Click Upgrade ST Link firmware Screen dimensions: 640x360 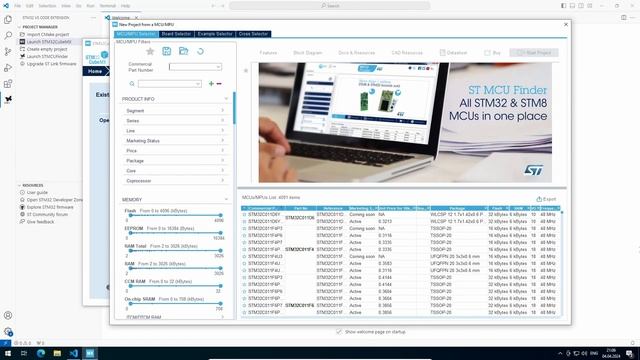click(x=51, y=64)
